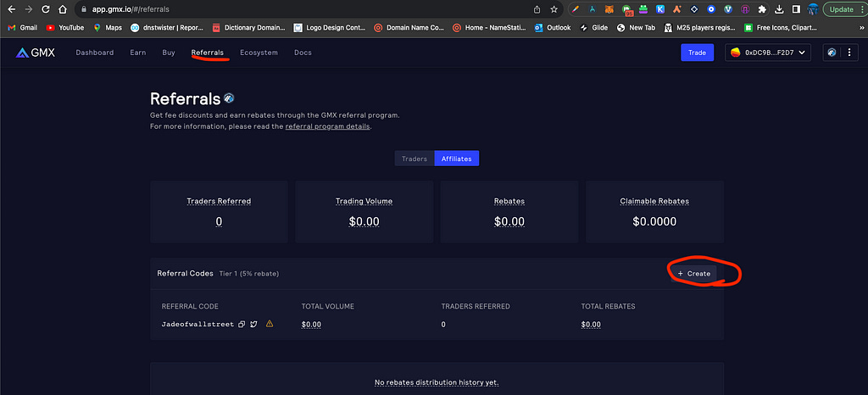Open the extension with the 95 badge
Screen dimensions: 868x395
[x=626, y=10]
